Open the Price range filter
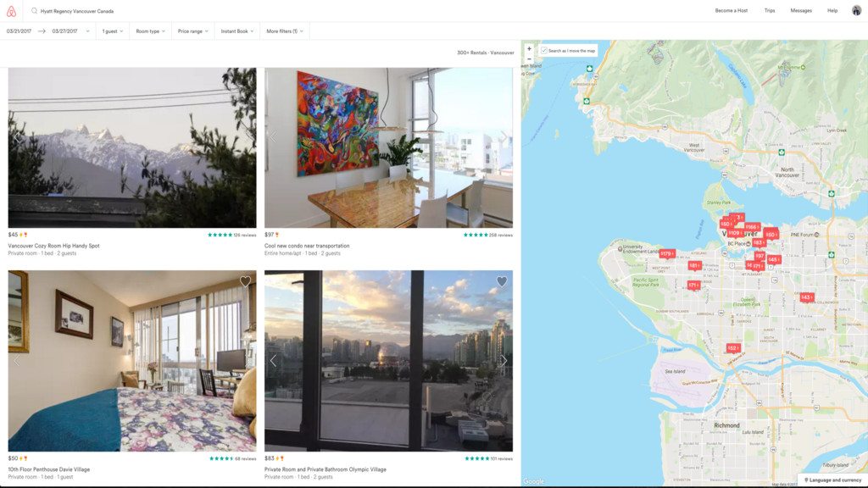Viewport: 868px width, 488px height. 192,31
